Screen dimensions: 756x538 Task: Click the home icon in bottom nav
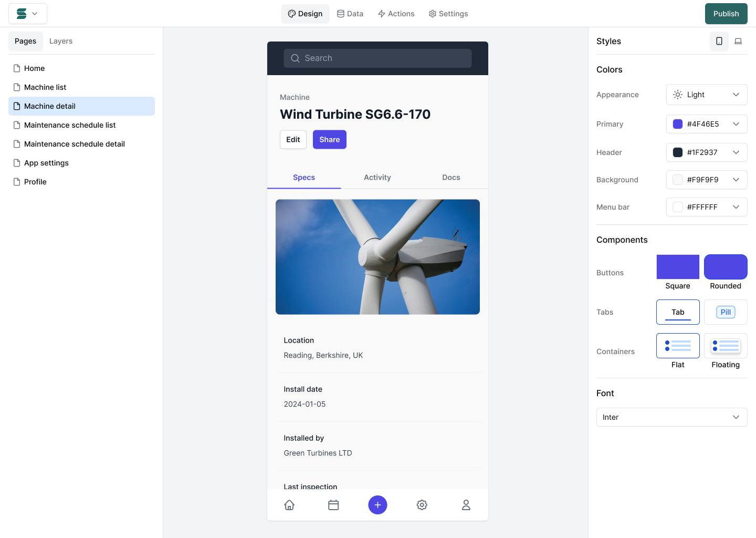pos(289,505)
